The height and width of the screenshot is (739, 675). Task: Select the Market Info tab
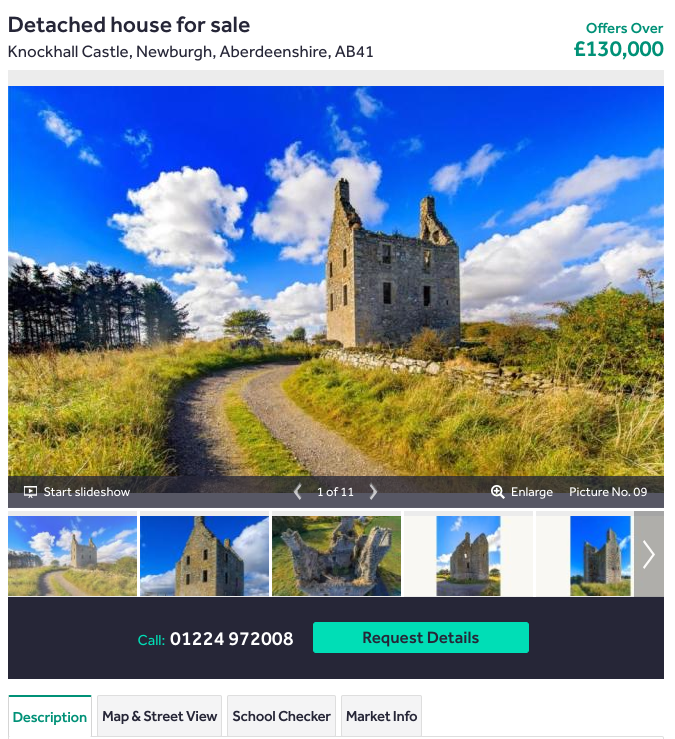tap(381, 716)
